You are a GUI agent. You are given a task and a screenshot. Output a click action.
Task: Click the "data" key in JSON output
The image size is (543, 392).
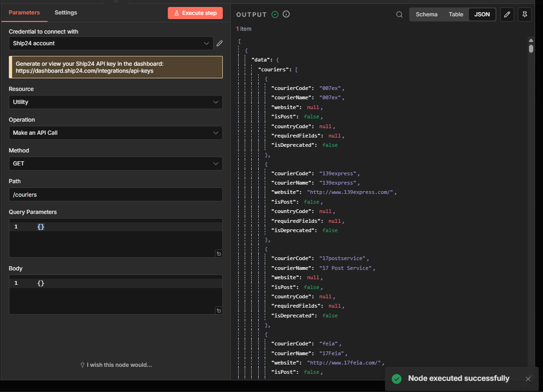tap(261, 60)
